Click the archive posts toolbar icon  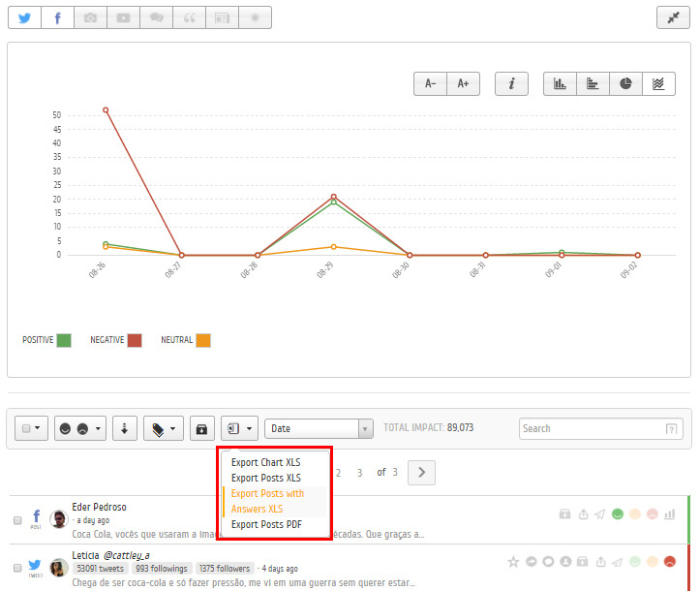pyautogui.click(x=201, y=428)
